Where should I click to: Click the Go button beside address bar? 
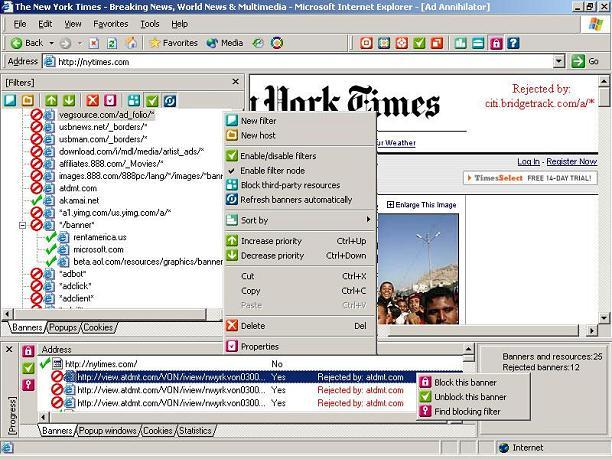(585, 61)
